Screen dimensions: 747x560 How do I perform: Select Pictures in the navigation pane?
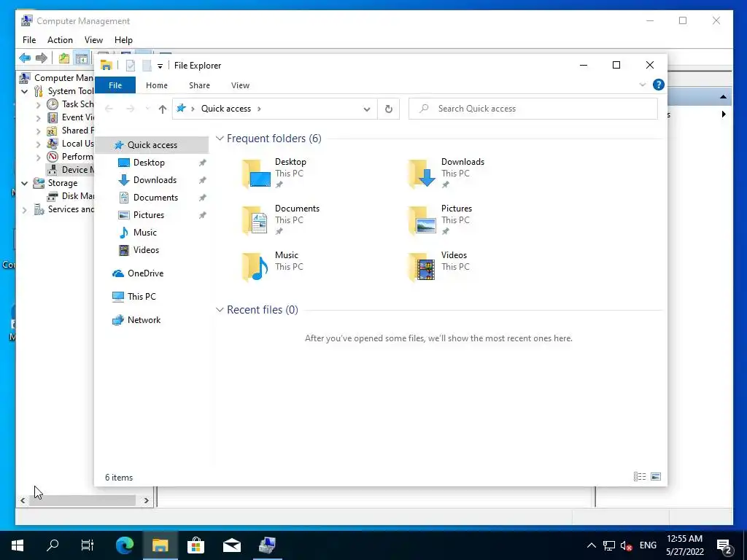(x=148, y=215)
